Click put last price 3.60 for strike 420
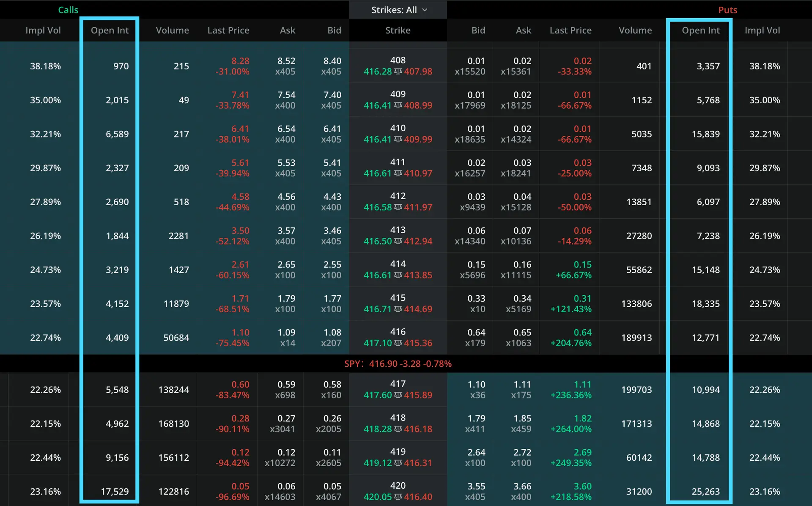Image resolution: width=812 pixels, height=506 pixels. (x=582, y=487)
